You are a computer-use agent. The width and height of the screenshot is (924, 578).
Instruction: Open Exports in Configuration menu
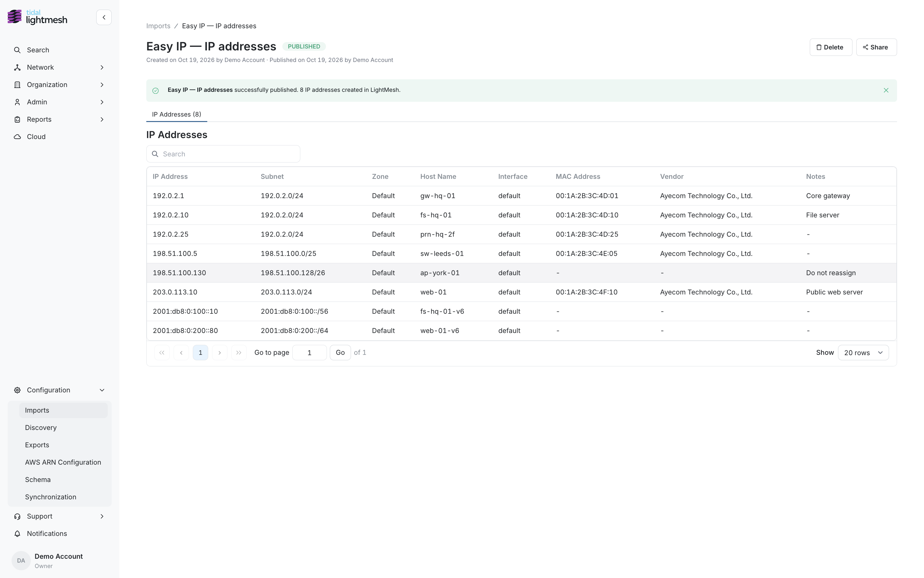coord(64,445)
